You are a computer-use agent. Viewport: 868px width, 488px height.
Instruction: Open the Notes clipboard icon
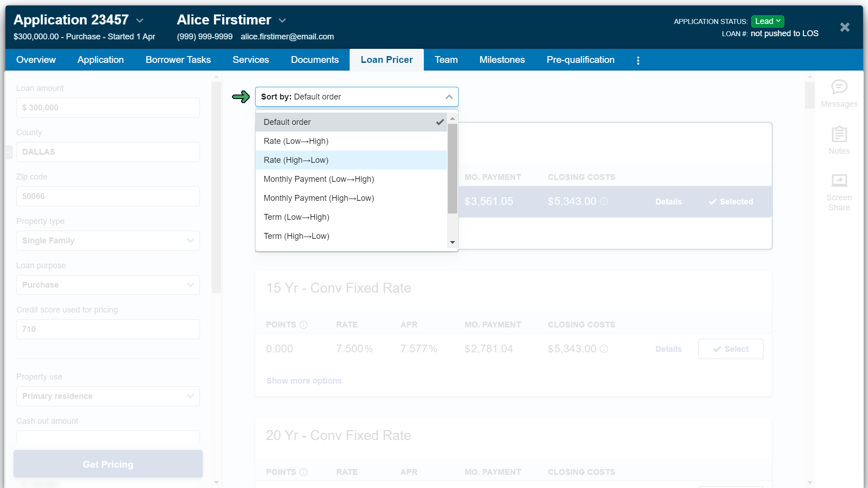click(839, 134)
